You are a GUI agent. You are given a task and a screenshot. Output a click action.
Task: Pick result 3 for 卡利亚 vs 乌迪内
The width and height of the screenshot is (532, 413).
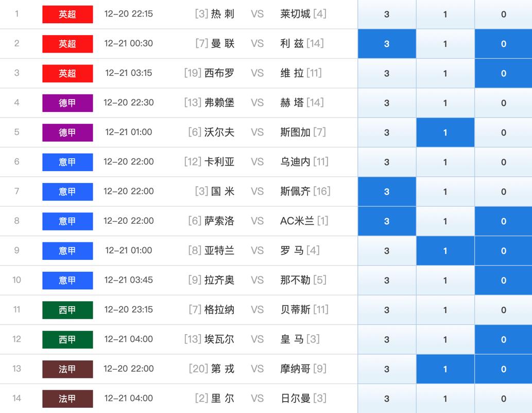[x=387, y=162]
